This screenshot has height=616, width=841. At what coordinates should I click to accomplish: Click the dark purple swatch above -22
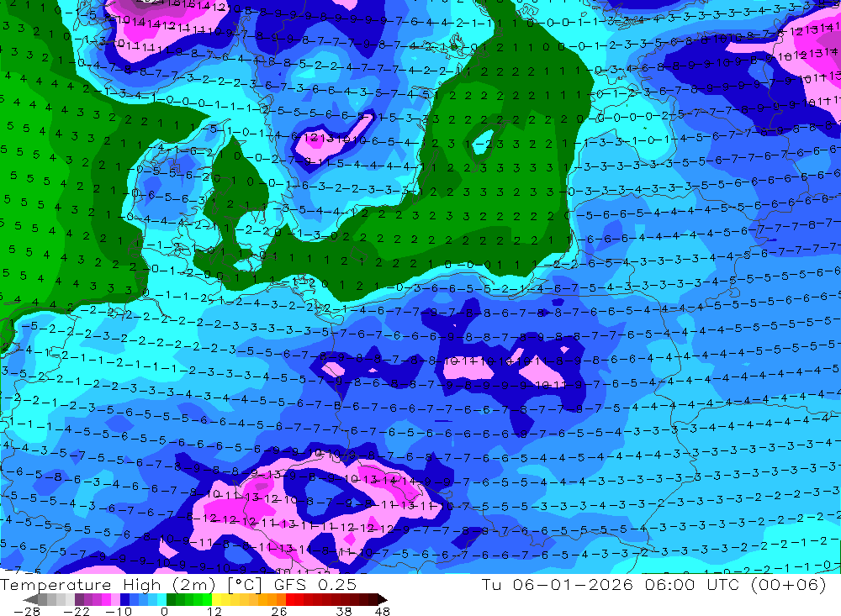pos(79,600)
